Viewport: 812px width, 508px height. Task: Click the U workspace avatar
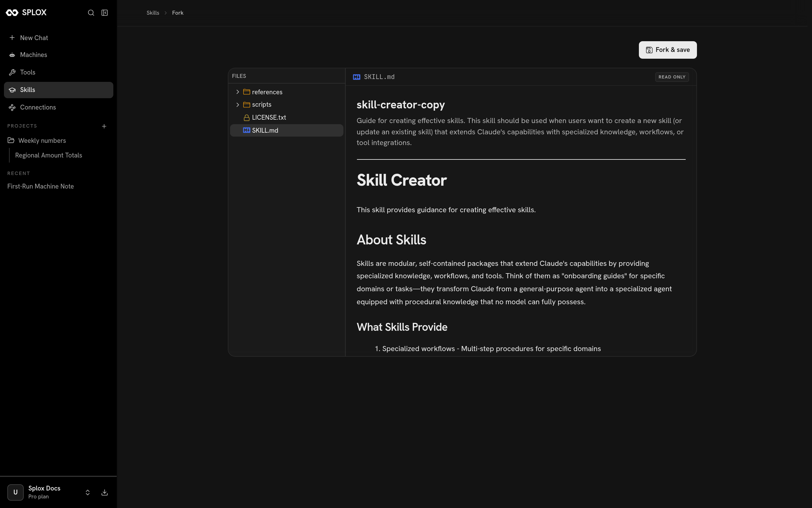16,492
